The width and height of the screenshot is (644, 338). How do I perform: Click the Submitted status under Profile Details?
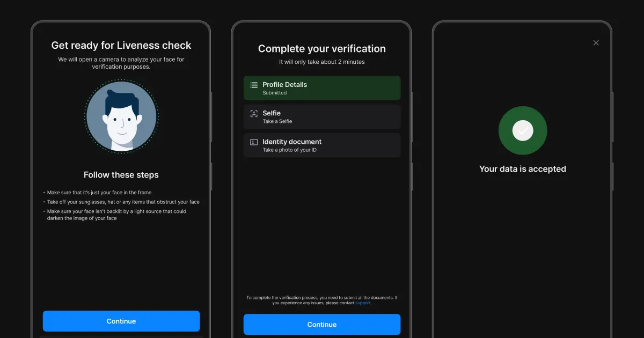(x=275, y=93)
